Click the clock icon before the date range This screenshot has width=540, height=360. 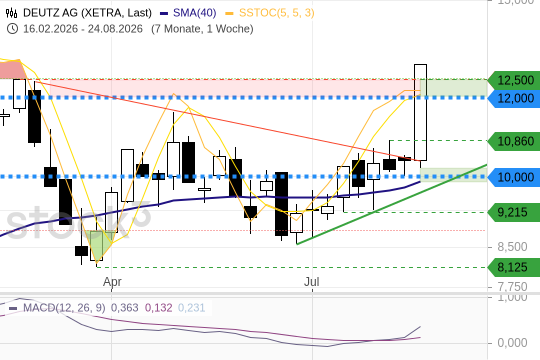pyautogui.click(x=12, y=29)
